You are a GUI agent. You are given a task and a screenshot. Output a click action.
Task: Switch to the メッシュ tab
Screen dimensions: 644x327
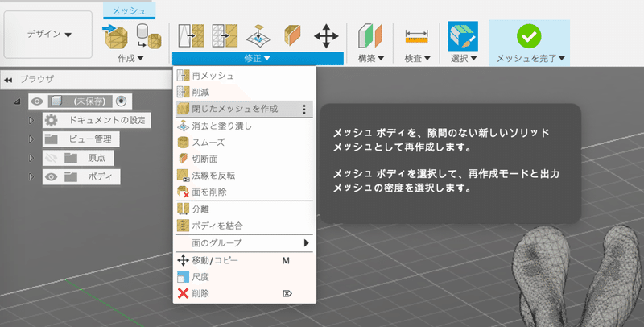129,10
